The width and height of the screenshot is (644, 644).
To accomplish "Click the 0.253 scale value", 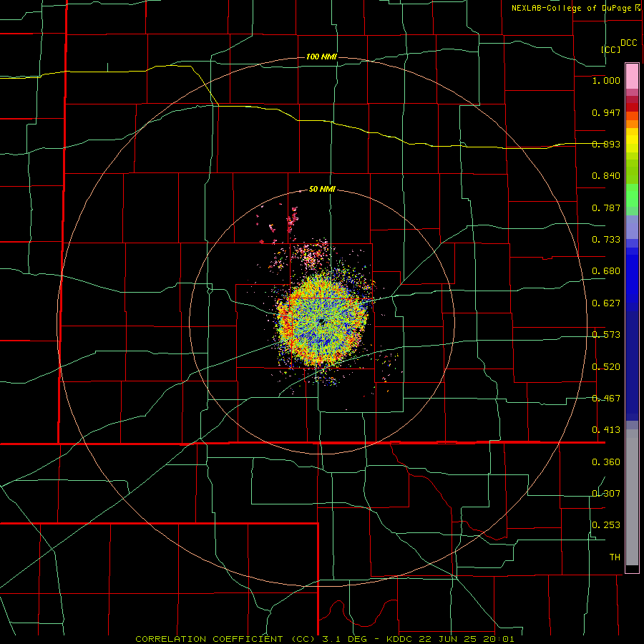I will click(606, 525).
